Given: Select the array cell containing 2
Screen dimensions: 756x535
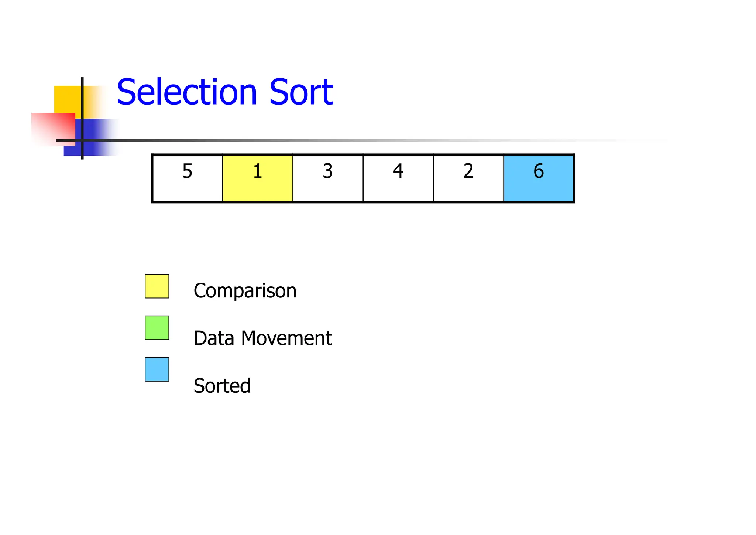Looking at the screenshot, I should coord(468,178).
